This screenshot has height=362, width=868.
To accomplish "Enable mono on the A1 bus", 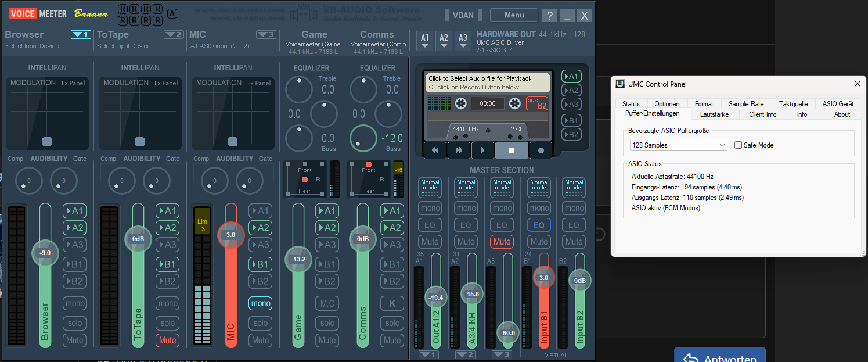I will (x=430, y=208).
